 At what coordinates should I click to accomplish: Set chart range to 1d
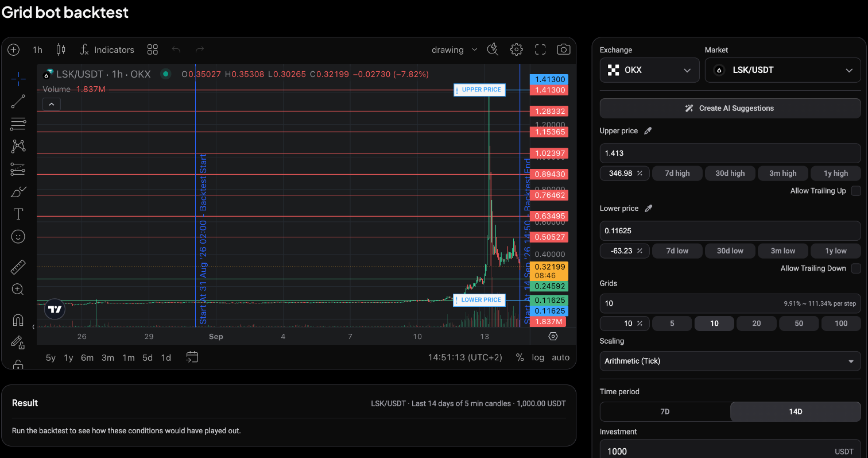(166, 357)
